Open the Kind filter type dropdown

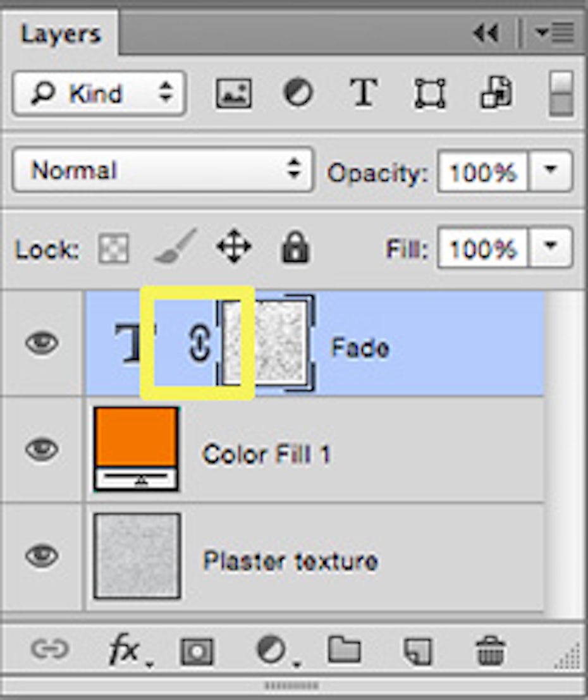click(99, 94)
